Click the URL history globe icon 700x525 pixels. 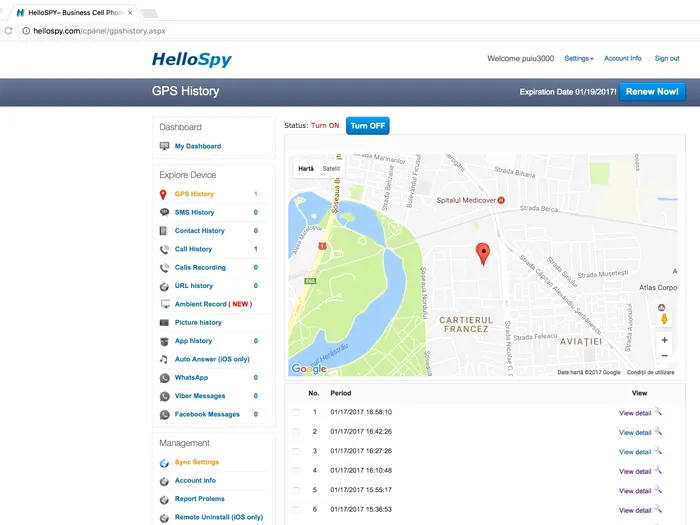[x=164, y=286]
